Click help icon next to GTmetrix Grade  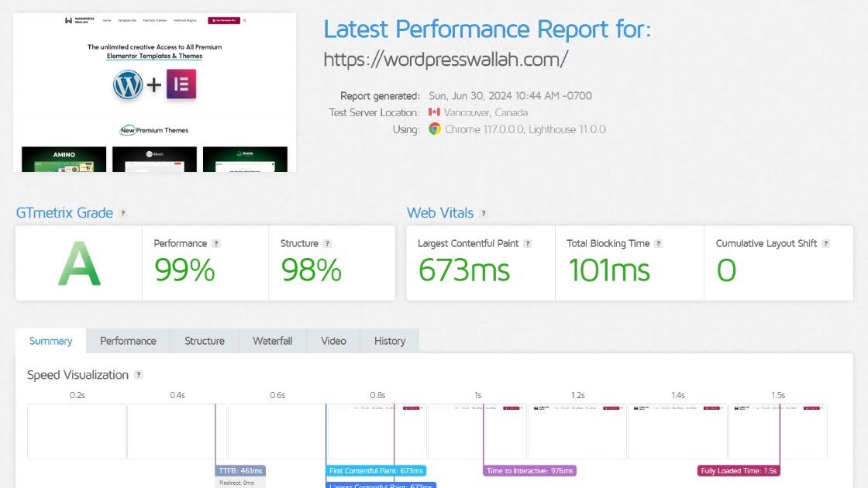123,213
